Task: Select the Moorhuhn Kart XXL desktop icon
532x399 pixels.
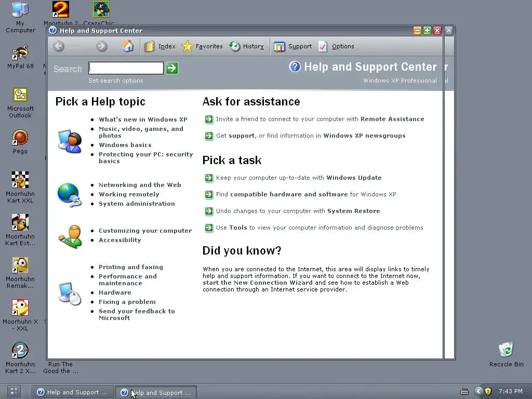Action: (20, 187)
